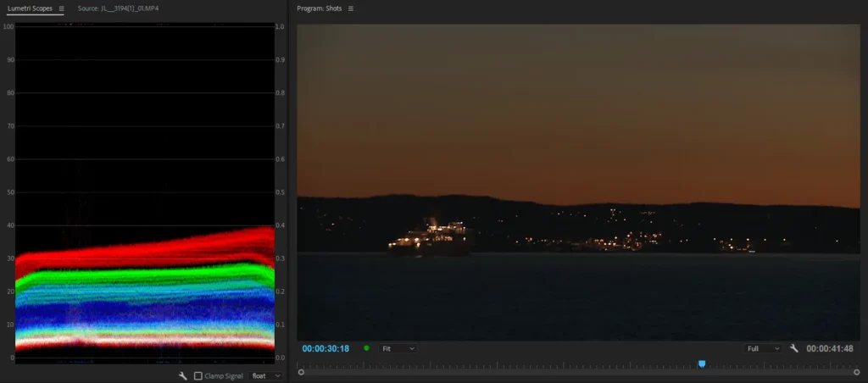Click the green status indicator dot
Image resolution: width=868 pixels, height=383 pixels.
click(x=366, y=348)
